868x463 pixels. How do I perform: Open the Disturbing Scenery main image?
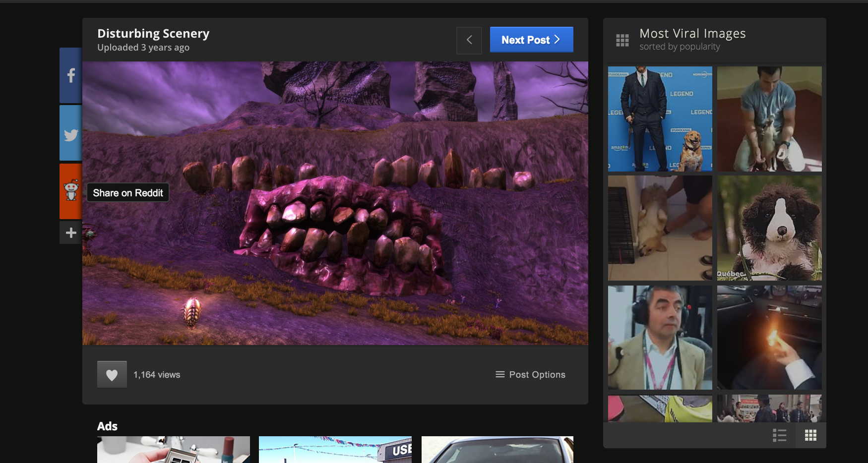335,203
